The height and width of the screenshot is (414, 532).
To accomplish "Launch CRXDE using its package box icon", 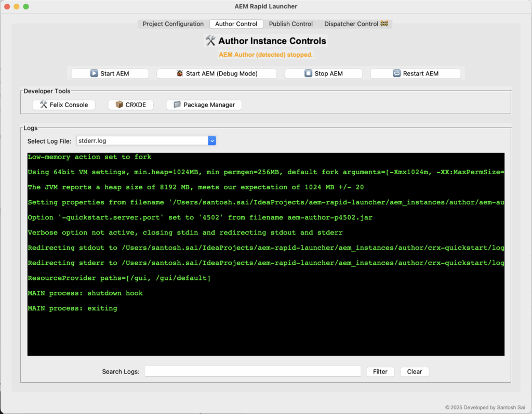I will [x=119, y=105].
